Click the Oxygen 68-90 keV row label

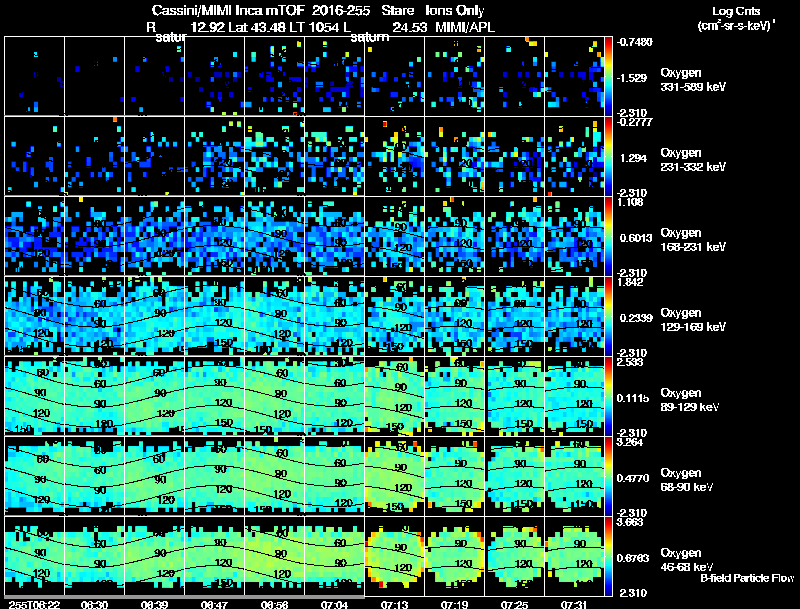(x=687, y=480)
